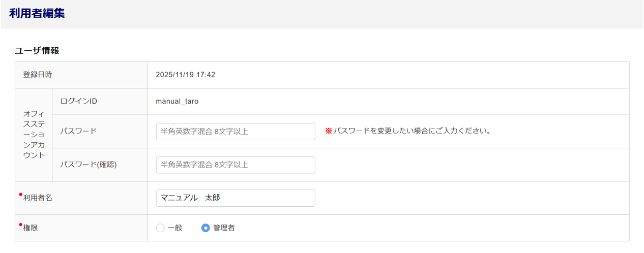
Task: Click the 権限 row label
Action: pyautogui.click(x=31, y=228)
